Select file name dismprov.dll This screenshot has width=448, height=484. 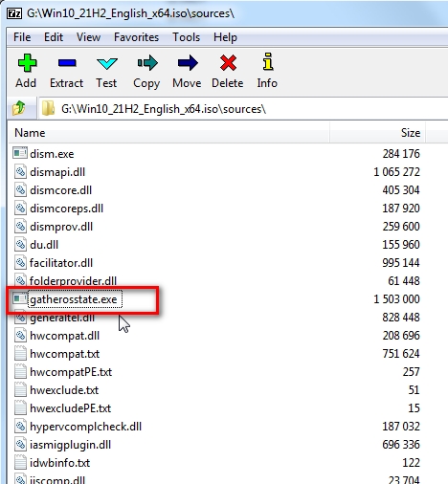61,227
